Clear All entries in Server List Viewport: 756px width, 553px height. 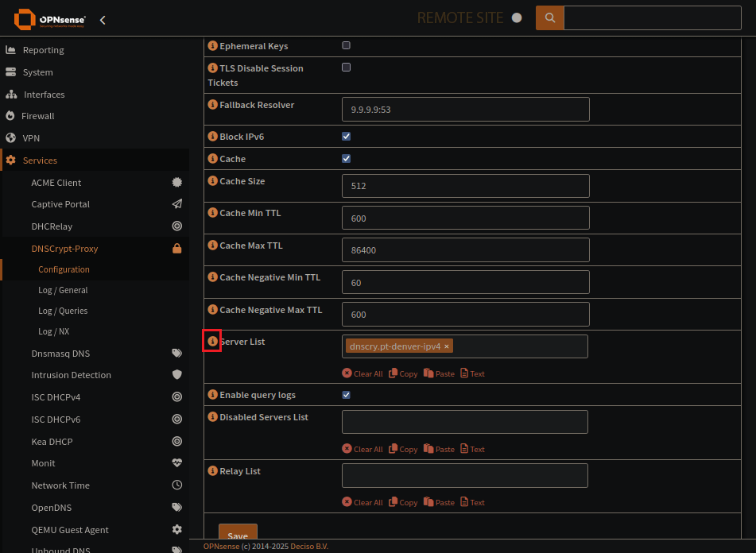[x=362, y=373]
